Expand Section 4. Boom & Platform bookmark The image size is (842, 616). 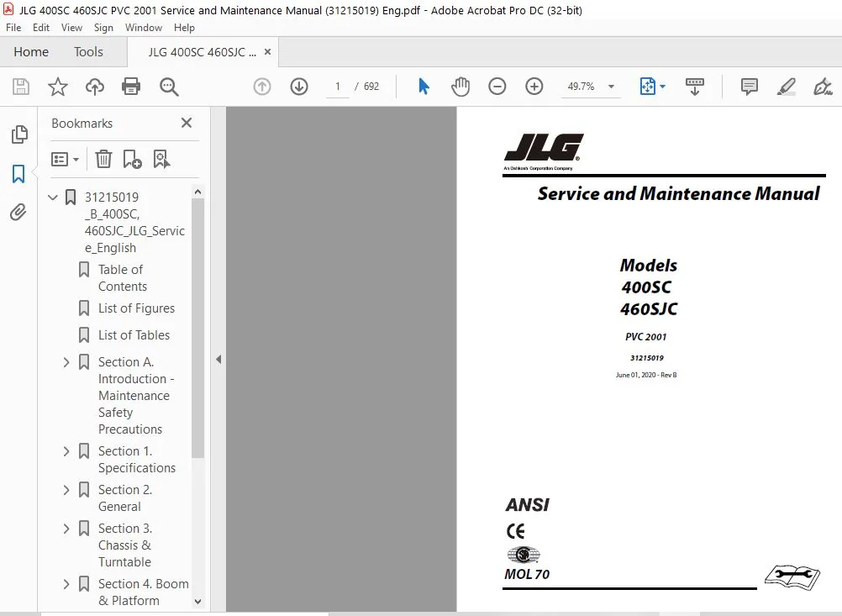pyautogui.click(x=66, y=584)
